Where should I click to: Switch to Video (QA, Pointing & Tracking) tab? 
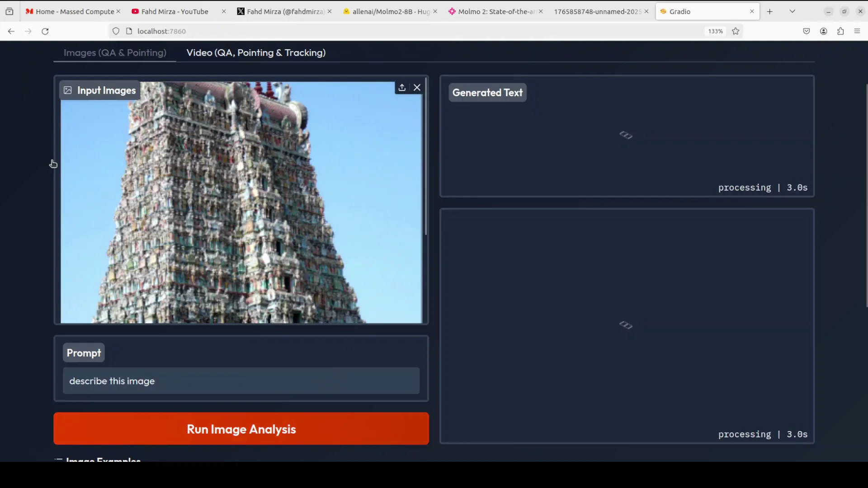pyautogui.click(x=256, y=53)
